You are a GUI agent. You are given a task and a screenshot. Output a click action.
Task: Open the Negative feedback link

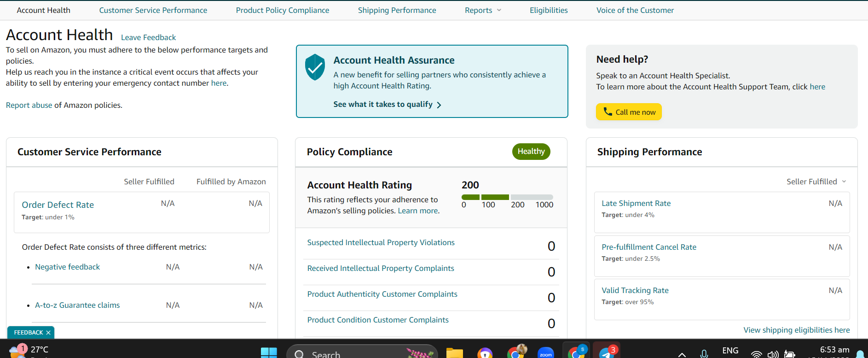[67, 267]
